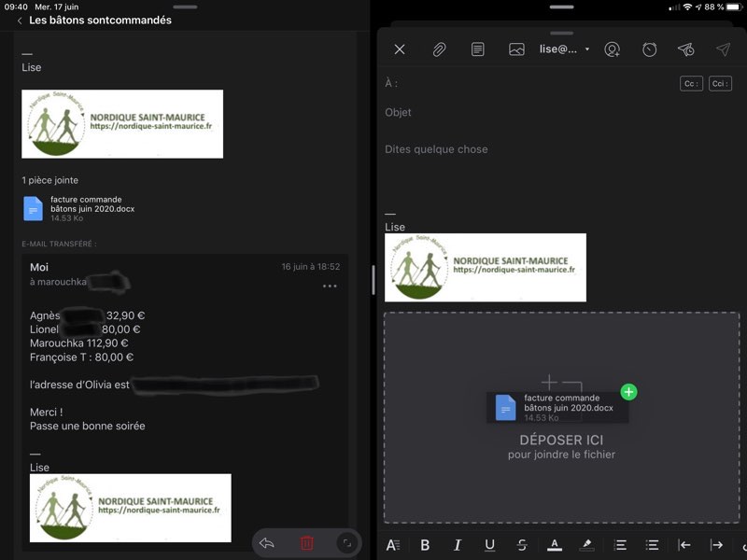Tap the Objet subject field
747x560 pixels.
560,113
